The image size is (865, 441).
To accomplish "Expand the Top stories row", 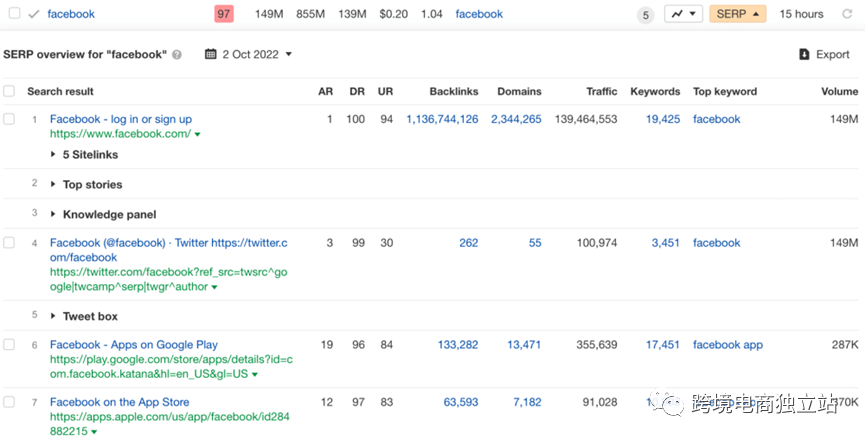I will 86,184.
